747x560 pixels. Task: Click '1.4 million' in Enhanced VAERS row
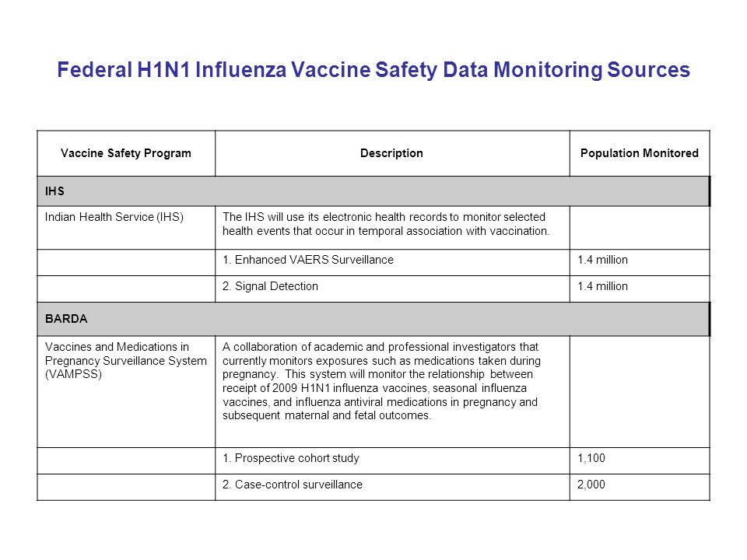pos(602,260)
